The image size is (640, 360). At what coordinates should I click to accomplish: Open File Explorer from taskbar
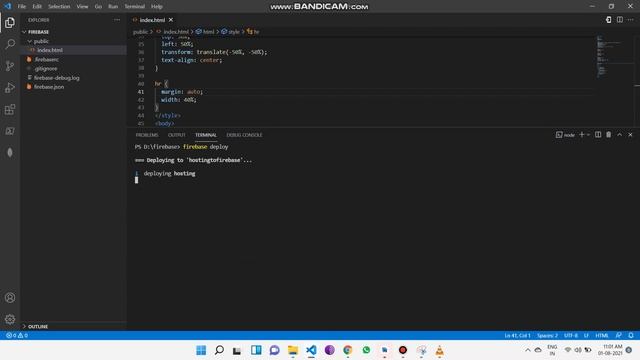coord(293,350)
